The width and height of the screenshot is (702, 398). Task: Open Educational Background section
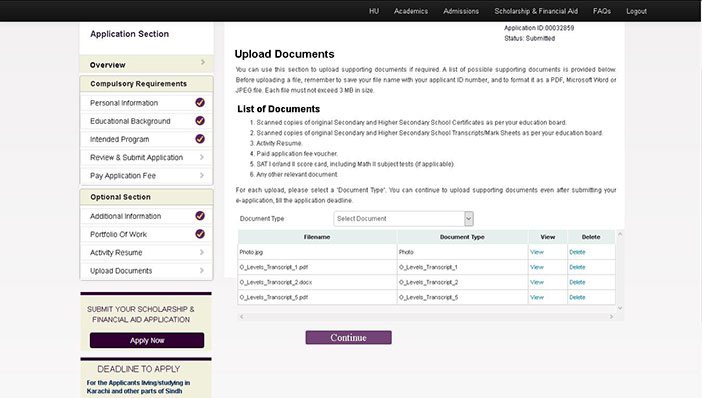(x=130, y=121)
